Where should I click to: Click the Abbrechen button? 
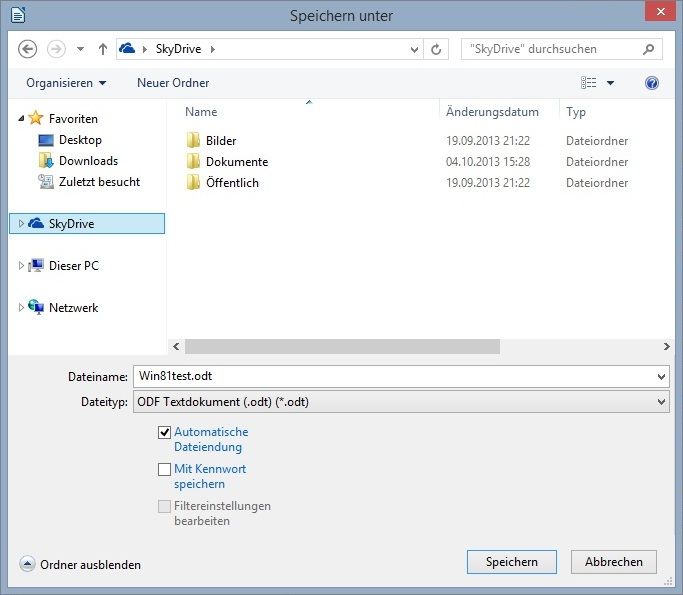613,562
